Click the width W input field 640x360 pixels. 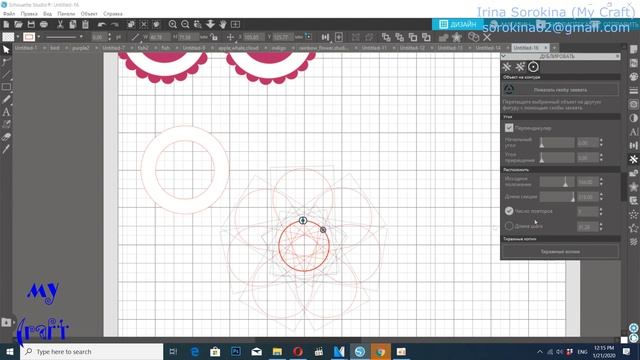(159, 37)
